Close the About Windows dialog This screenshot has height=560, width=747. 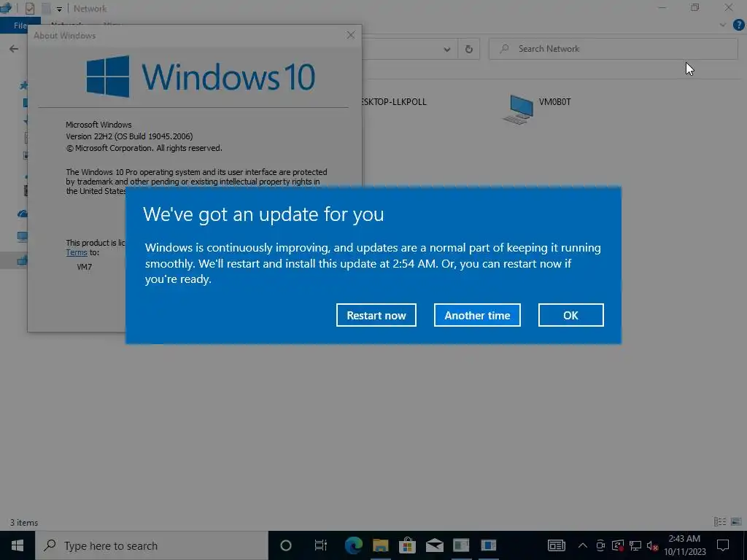(x=351, y=35)
